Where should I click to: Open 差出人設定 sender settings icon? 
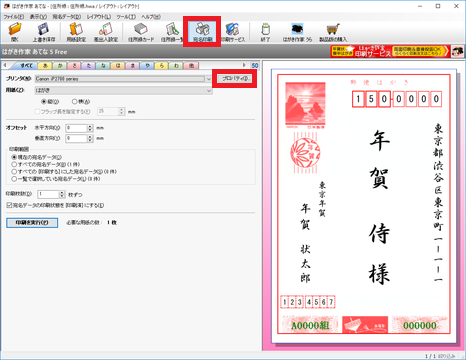click(106, 32)
